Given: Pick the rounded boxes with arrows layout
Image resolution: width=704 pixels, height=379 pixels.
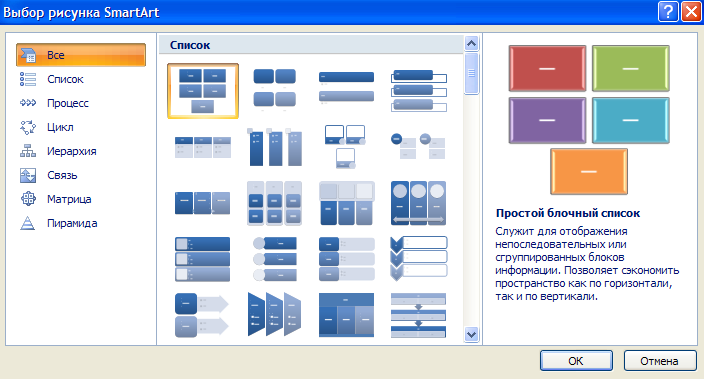Looking at the screenshot, I should coord(202,315).
